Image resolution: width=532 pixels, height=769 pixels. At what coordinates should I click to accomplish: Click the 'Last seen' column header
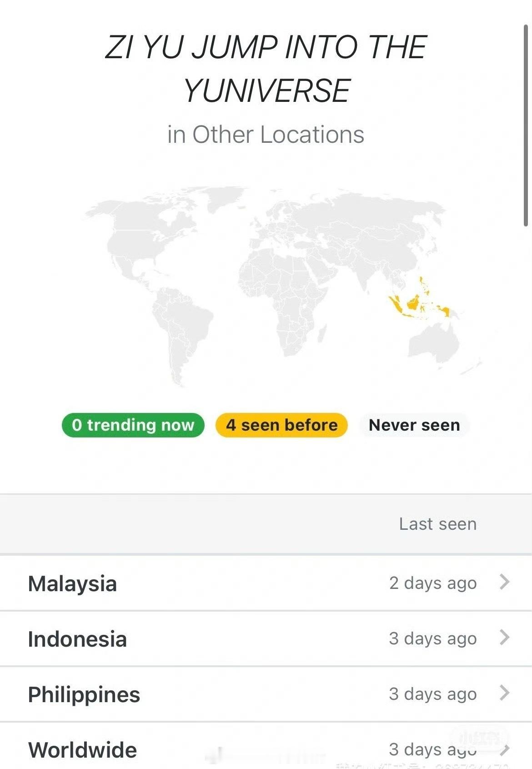coord(438,524)
